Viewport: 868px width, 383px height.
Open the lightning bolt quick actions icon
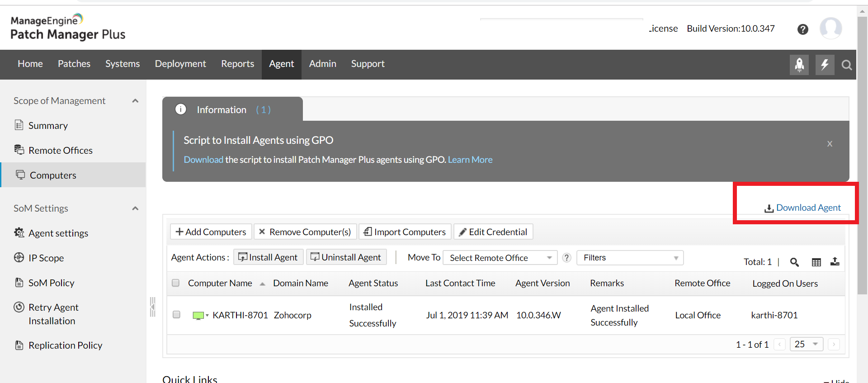point(825,65)
